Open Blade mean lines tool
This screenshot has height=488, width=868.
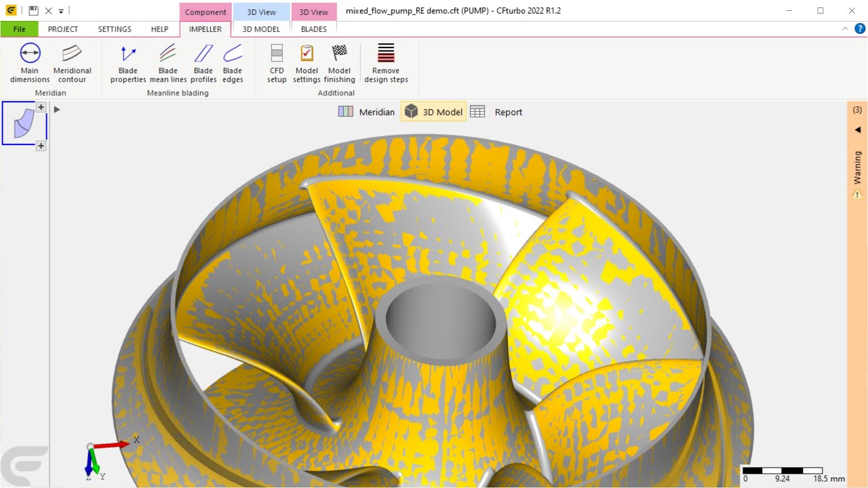[168, 63]
